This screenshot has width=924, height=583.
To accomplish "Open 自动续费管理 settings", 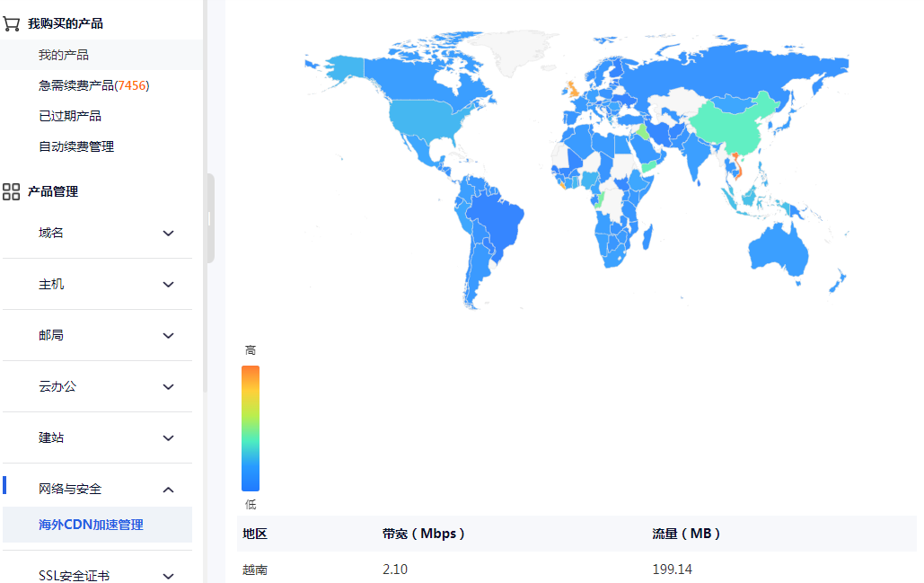I will [76, 146].
